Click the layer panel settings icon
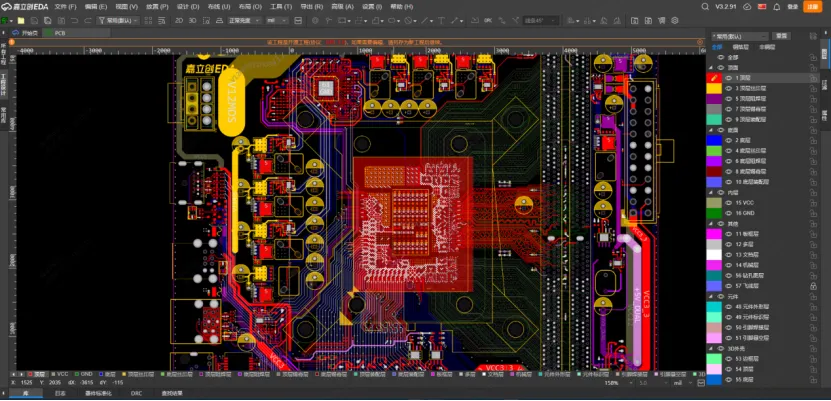The width and height of the screenshot is (831, 401). [813, 36]
